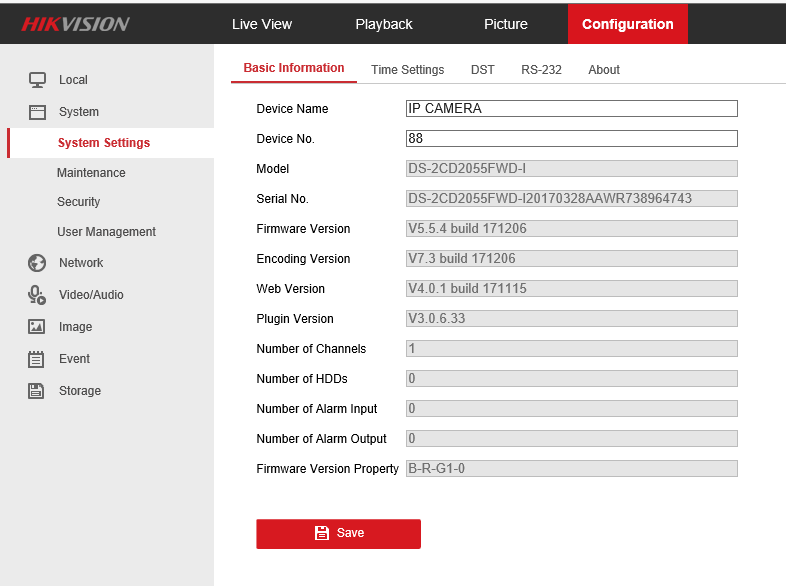Click the System window icon in sidebar
786x586 pixels.
37,112
